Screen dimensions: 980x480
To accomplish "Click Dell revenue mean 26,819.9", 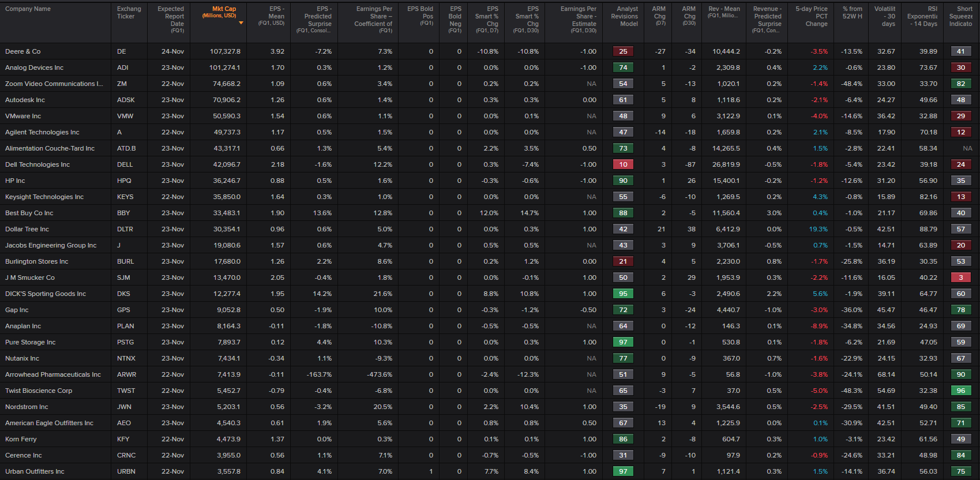I will click(726, 164).
